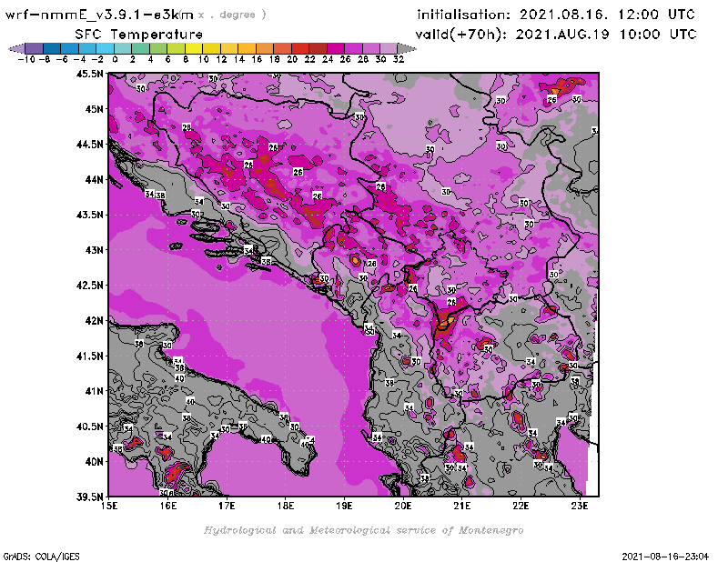Click the latitude label '41.5N'

click(89, 356)
